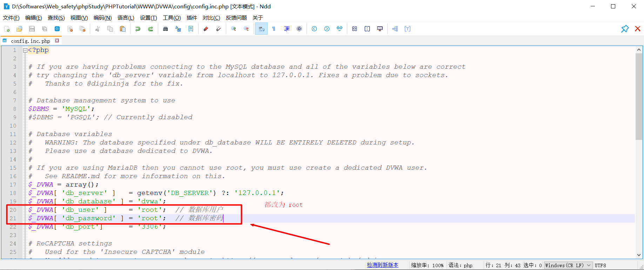644x270 pixels.
Task: Click the Copy toolbar icon
Action: [110, 29]
